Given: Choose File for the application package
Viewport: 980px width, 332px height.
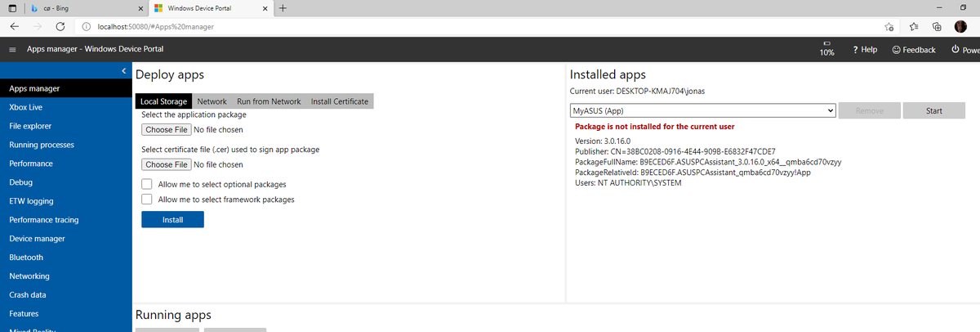Looking at the screenshot, I should 167,129.
